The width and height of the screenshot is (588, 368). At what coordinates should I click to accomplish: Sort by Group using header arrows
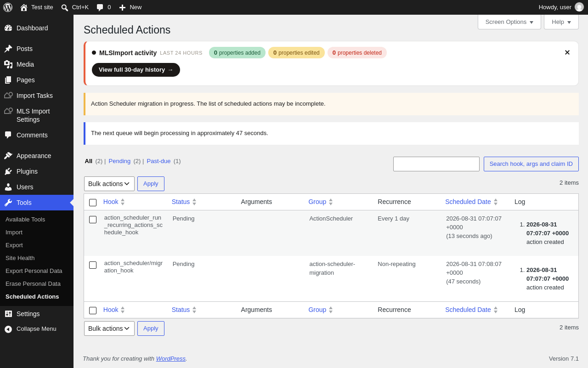[x=331, y=202]
